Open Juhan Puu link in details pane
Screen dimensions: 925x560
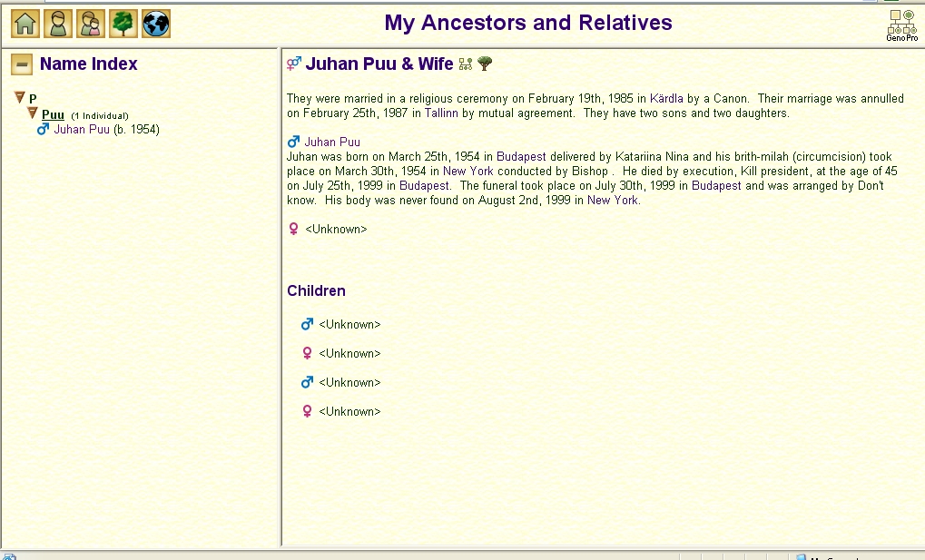pos(332,142)
